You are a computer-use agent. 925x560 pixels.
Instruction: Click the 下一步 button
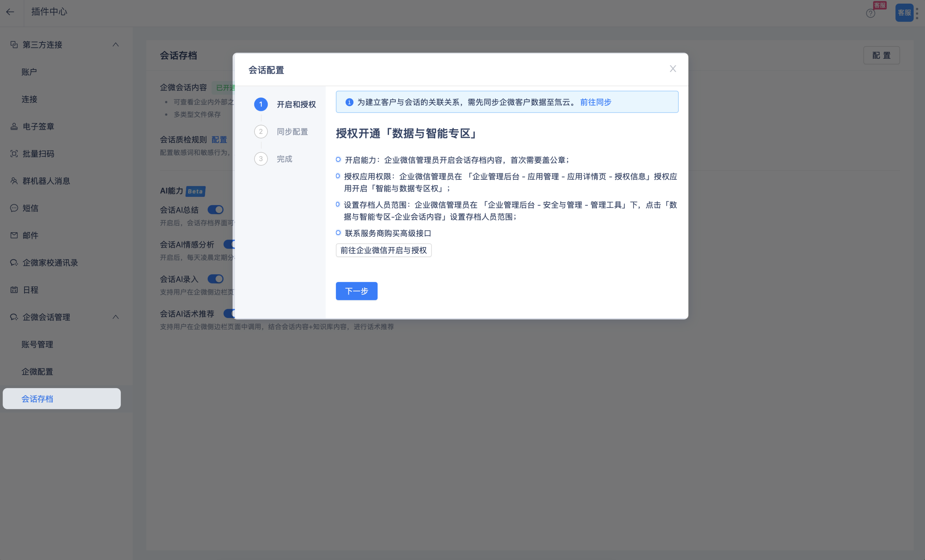356,291
